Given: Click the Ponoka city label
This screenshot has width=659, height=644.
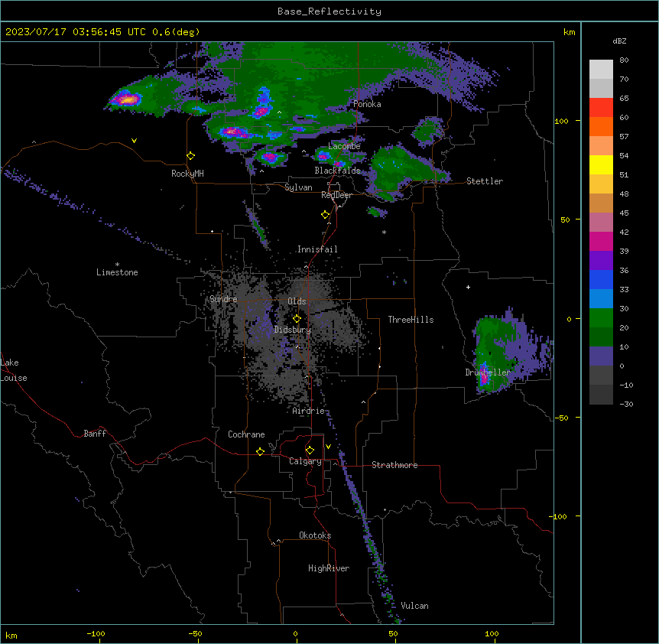Looking at the screenshot, I should (367, 104).
